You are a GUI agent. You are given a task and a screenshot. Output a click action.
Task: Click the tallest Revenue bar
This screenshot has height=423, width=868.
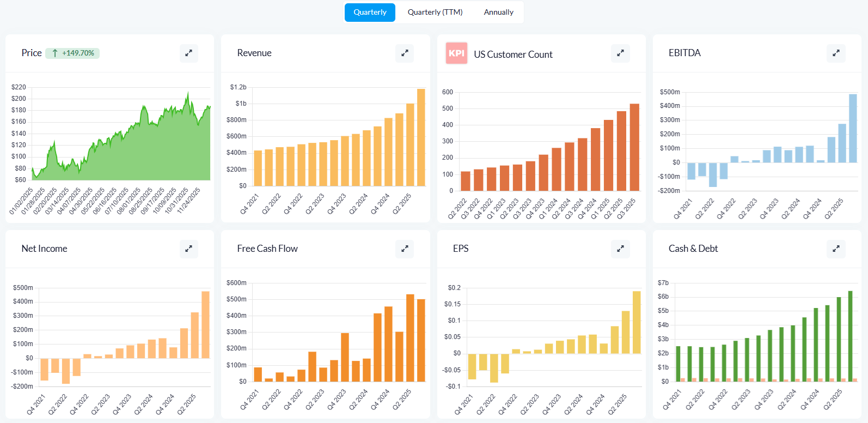421,137
